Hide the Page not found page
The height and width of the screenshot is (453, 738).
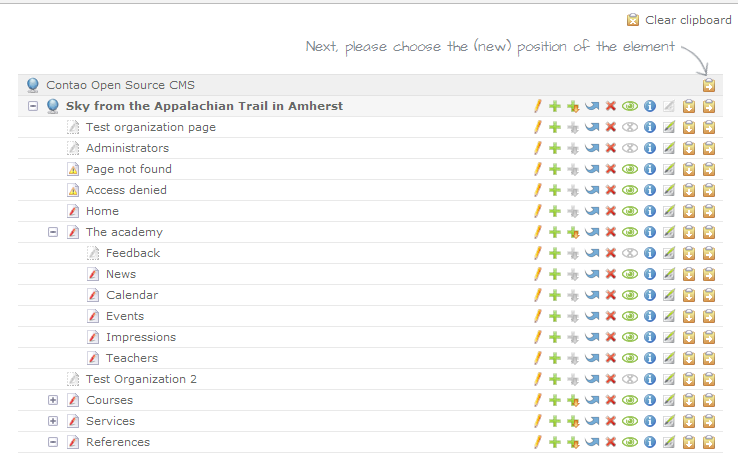629,169
